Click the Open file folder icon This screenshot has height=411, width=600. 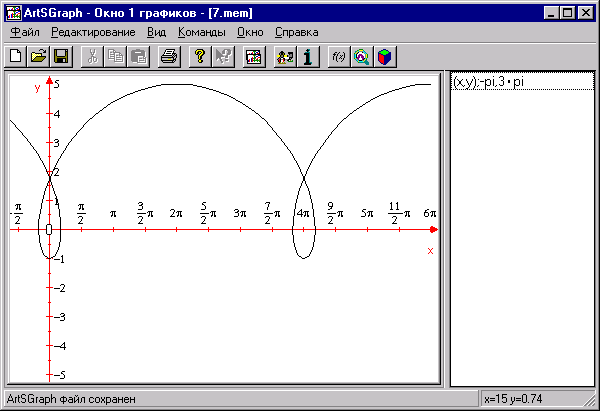pos(38,57)
